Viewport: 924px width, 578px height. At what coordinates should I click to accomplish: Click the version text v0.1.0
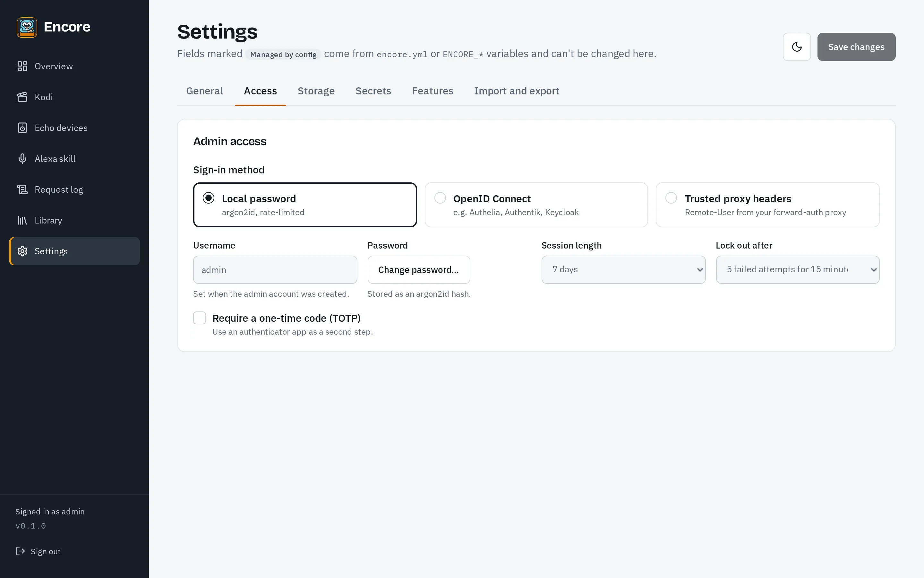point(30,526)
